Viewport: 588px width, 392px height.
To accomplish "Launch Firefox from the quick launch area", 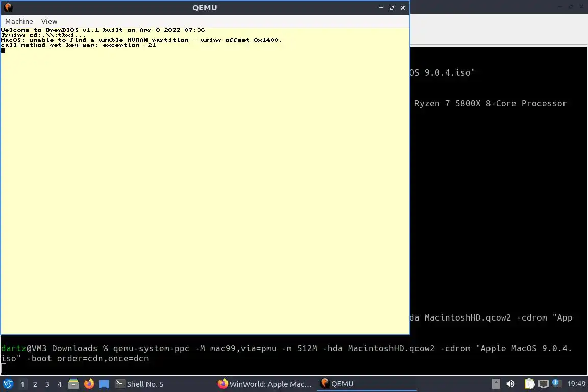I will pos(89,384).
